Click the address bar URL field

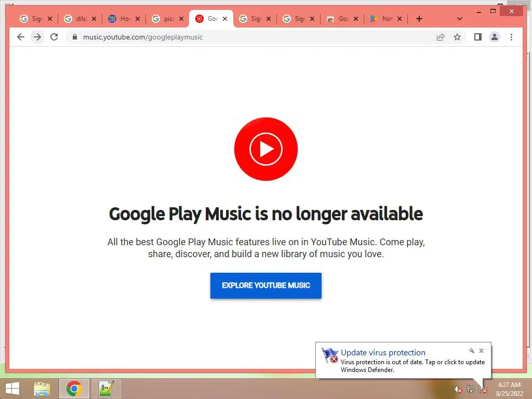tap(251, 37)
